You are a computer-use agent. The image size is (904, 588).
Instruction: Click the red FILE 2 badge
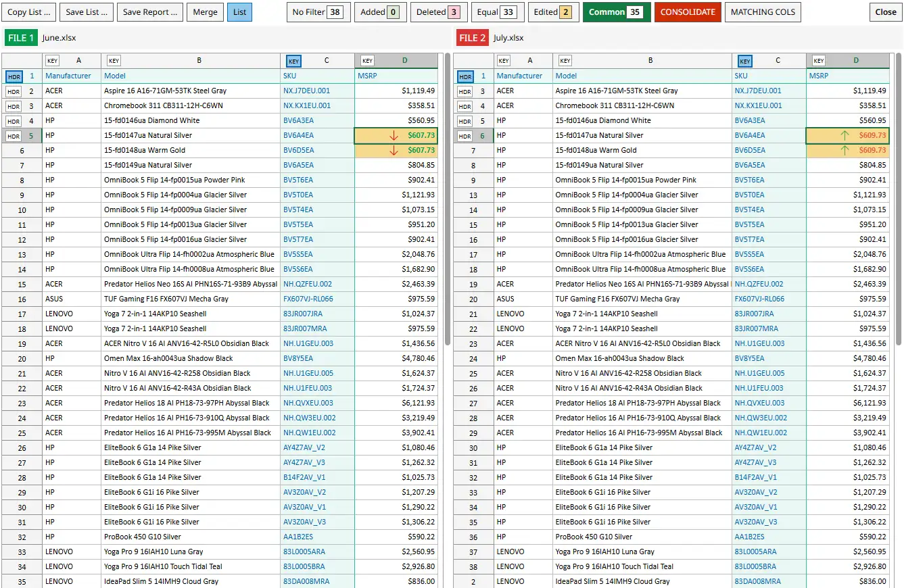pyautogui.click(x=473, y=38)
